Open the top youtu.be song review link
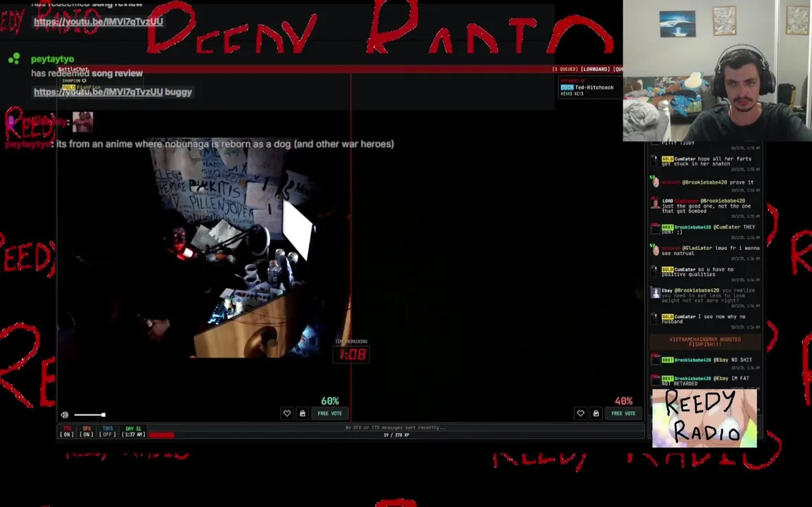 click(99, 21)
